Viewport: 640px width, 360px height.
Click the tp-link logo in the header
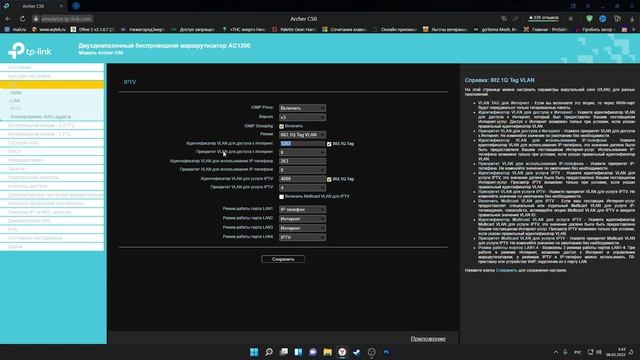[x=30, y=50]
